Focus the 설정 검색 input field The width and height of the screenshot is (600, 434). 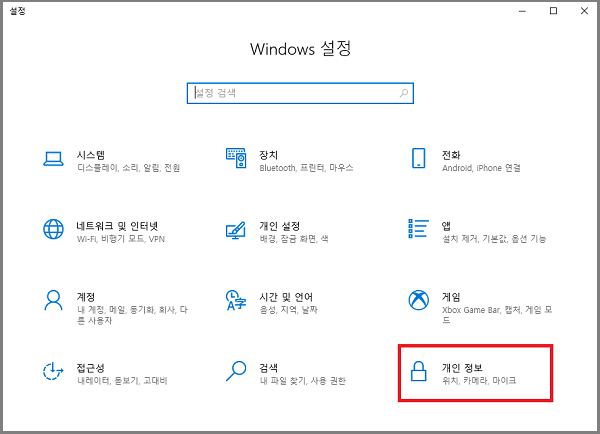pos(300,93)
